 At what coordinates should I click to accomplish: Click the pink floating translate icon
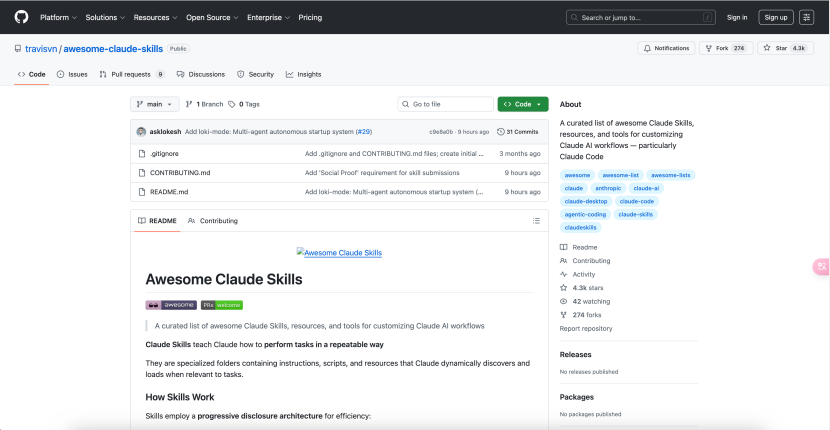click(x=821, y=266)
